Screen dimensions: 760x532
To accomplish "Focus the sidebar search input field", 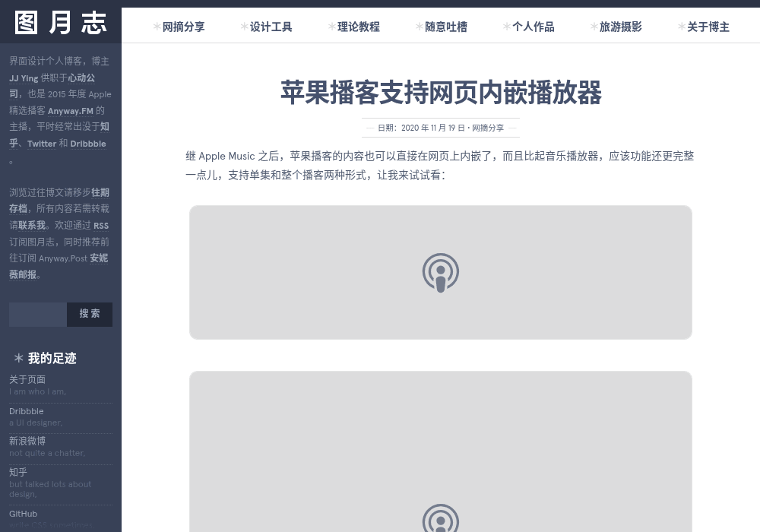I will (x=38, y=315).
